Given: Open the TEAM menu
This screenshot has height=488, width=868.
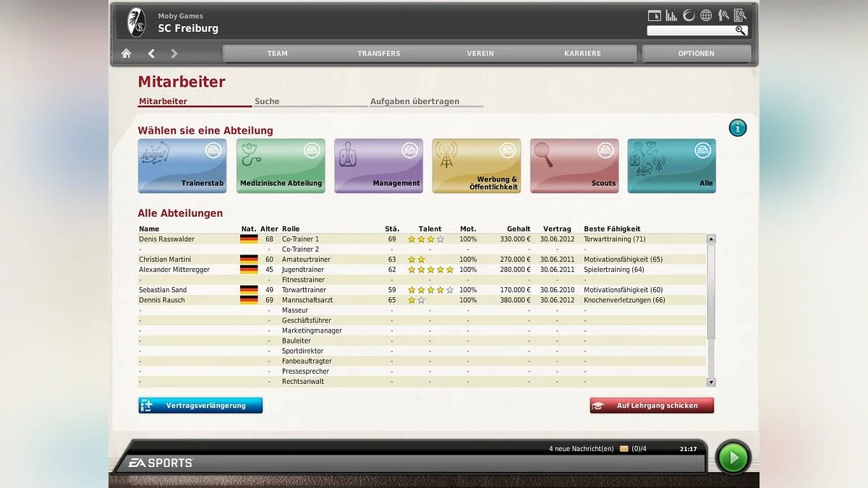Looking at the screenshot, I should pyautogui.click(x=277, y=53).
